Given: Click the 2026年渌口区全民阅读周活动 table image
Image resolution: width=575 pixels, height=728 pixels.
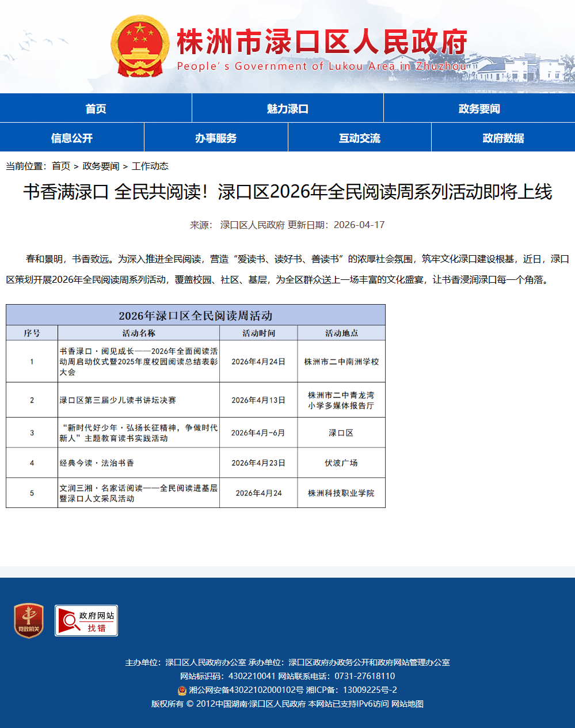Looking at the screenshot, I should 196,406.
